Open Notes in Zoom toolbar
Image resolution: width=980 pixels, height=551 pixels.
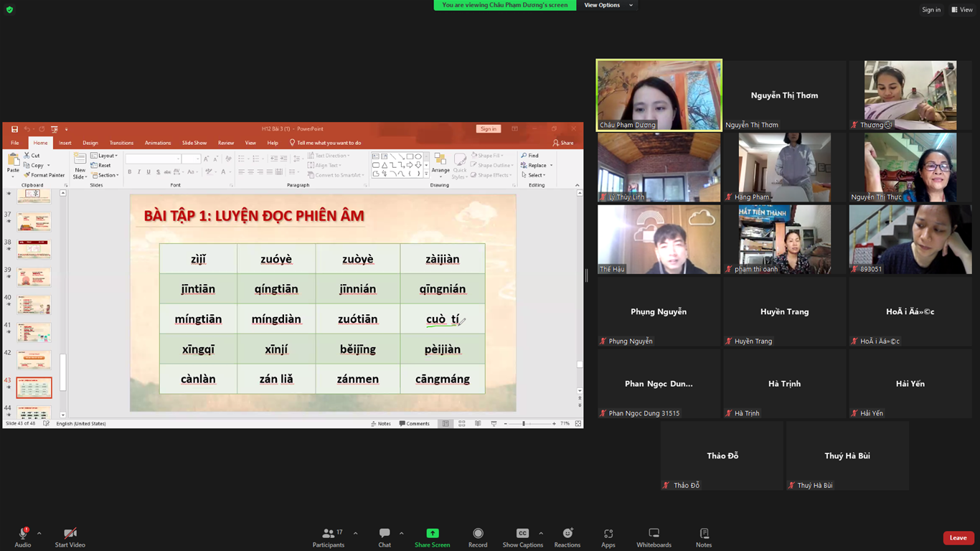pos(704,537)
